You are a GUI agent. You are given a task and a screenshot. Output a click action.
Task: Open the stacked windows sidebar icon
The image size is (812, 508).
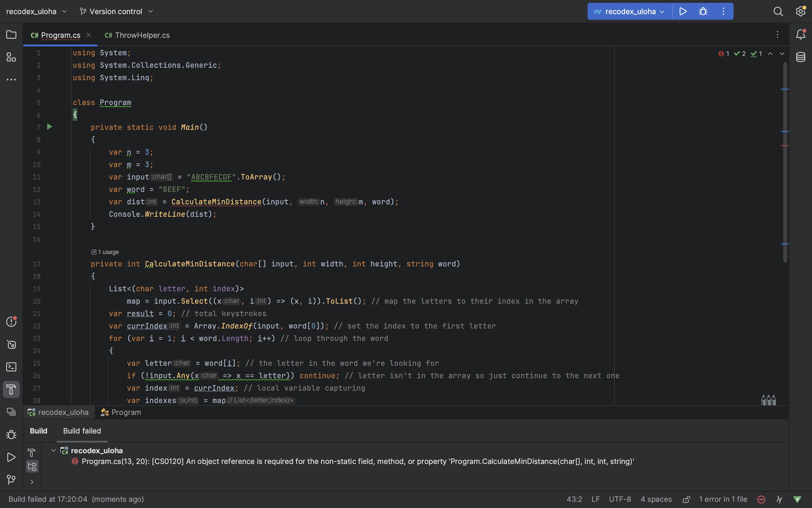click(11, 411)
